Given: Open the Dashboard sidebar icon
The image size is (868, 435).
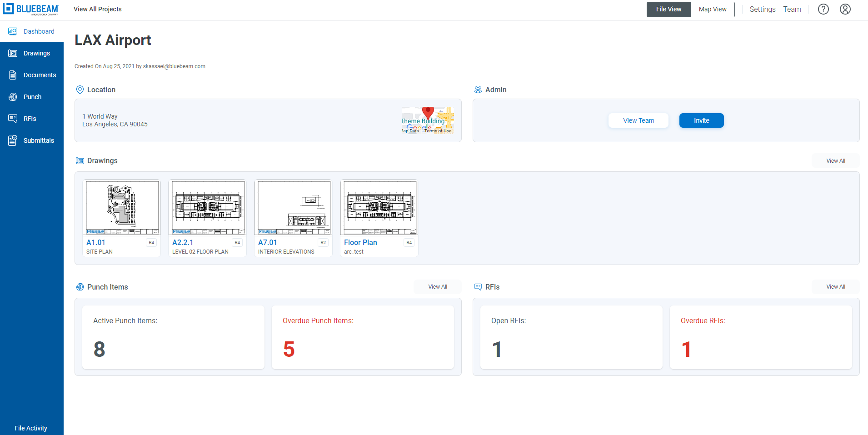Looking at the screenshot, I should [13, 31].
